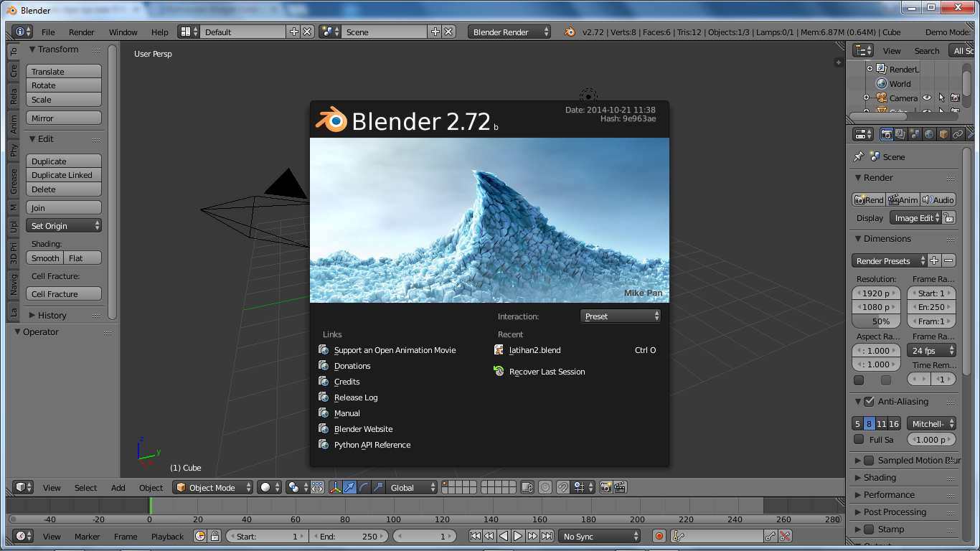This screenshot has width=980, height=551.
Task: Click the viewport shading sphere icon
Action: [270, 487]
